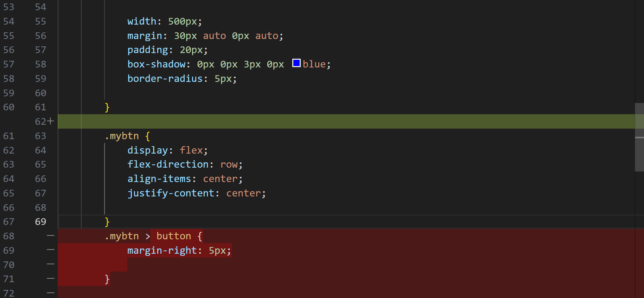Viewport: 644px width, 298px height.
Task: Click modified line number 69 in gutter
Action: pos(40,222)
